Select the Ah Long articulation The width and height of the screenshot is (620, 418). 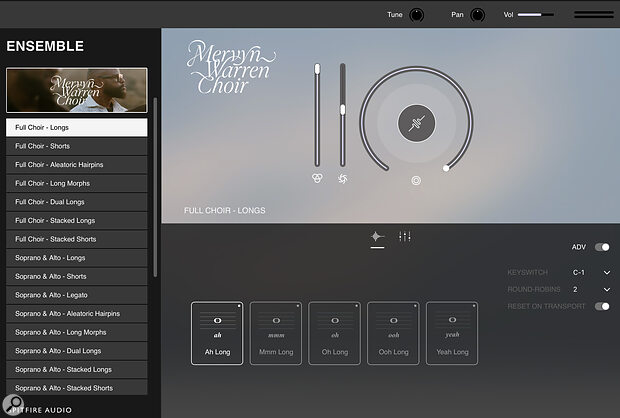click(217, 333)
